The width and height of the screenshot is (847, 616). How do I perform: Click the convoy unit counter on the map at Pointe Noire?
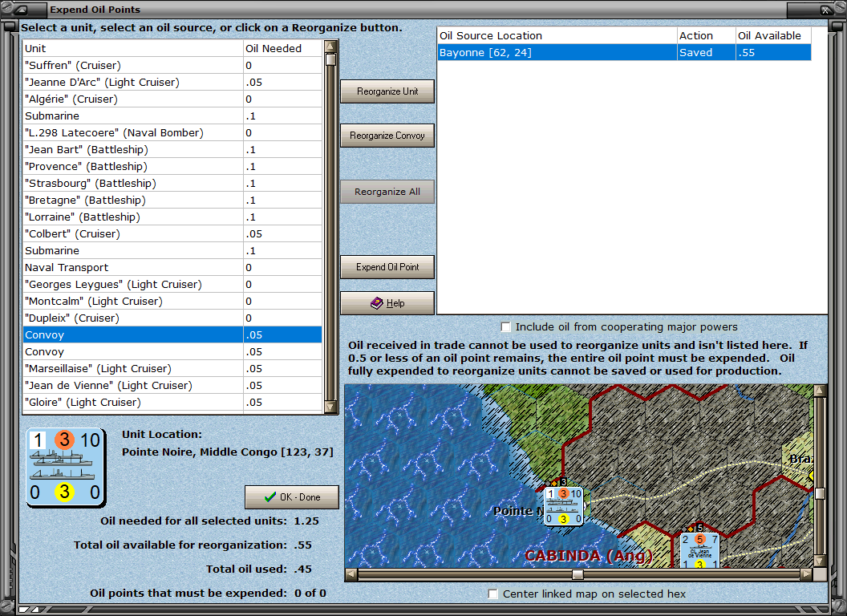coord(563,506)
